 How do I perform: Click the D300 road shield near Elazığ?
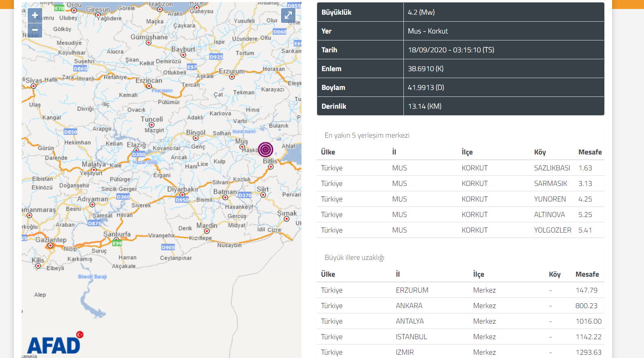tap(138, 154)
